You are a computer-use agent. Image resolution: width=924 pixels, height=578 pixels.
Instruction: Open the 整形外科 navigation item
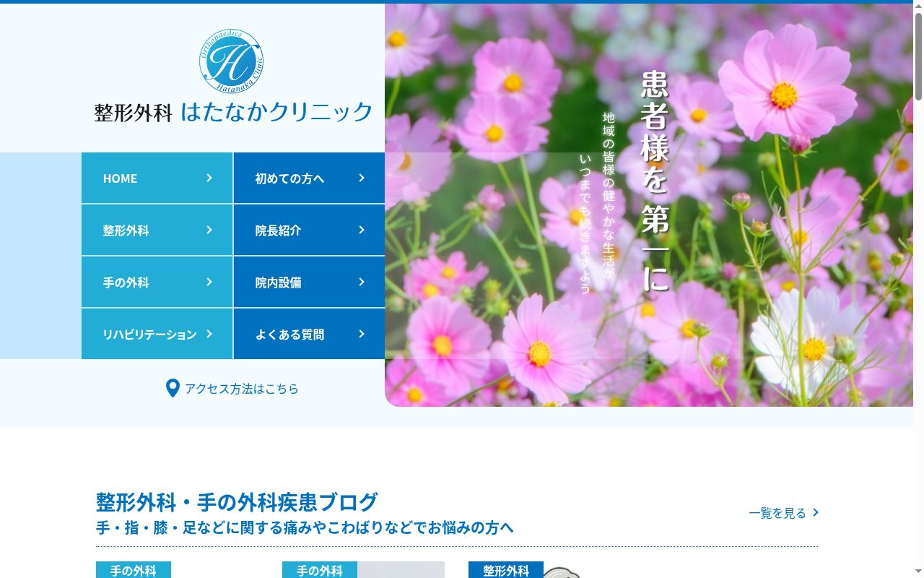[x=157, y=230]
